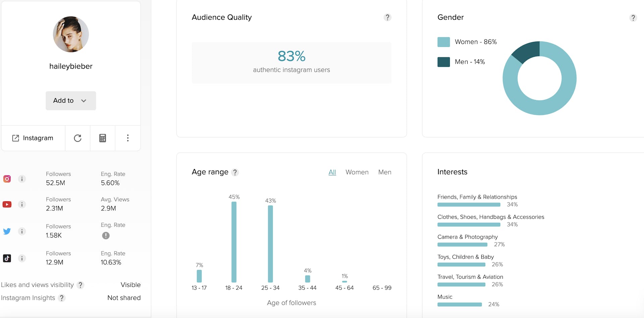Screen dimensions: 644x318
Task: Open the Gender chart help icon
Action: coord(633,17)
